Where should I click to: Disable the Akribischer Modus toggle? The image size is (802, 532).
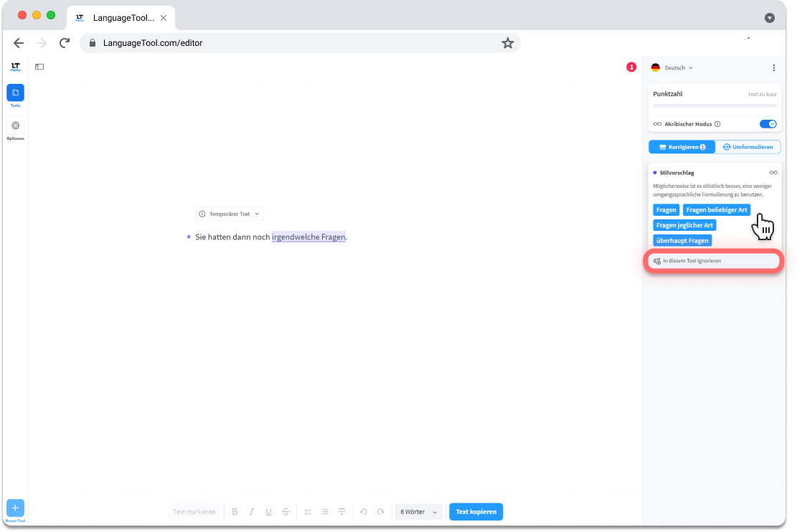pyautogui.click(x=768, y=124)
